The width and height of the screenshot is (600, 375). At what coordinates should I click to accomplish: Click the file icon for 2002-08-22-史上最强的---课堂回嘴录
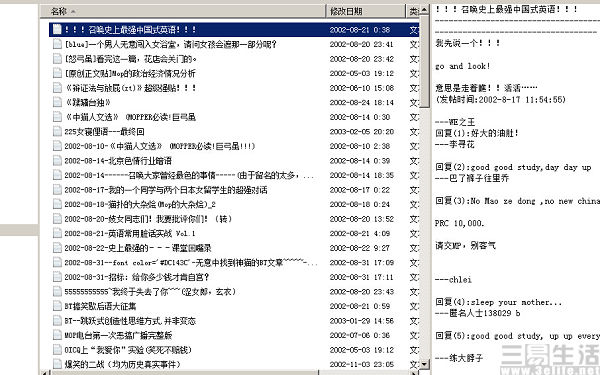tap(57, 248)
